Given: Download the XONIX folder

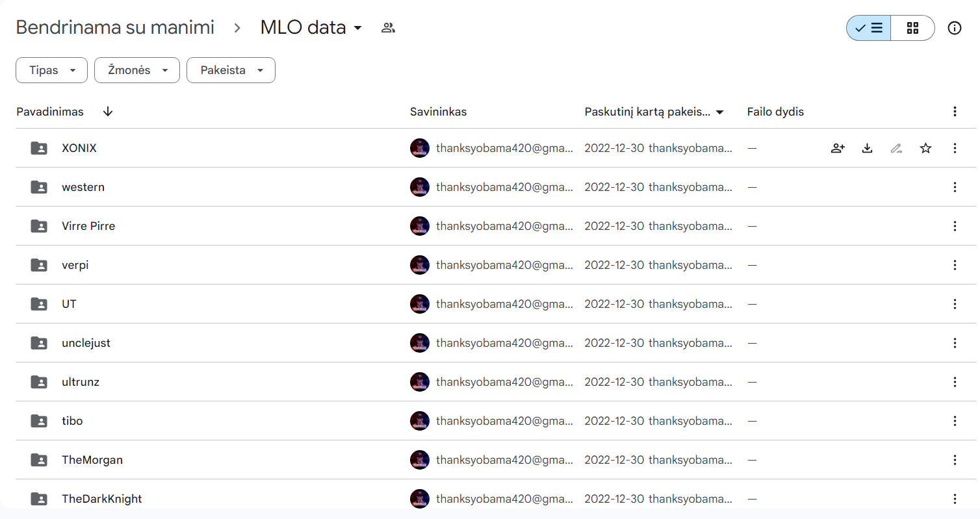Looking at the screenshot, I should [x=867, y=148].
